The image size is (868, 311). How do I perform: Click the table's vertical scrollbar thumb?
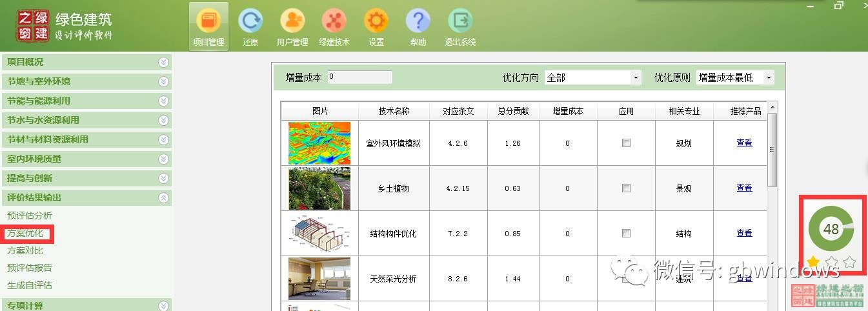click(x=772, y=150)
